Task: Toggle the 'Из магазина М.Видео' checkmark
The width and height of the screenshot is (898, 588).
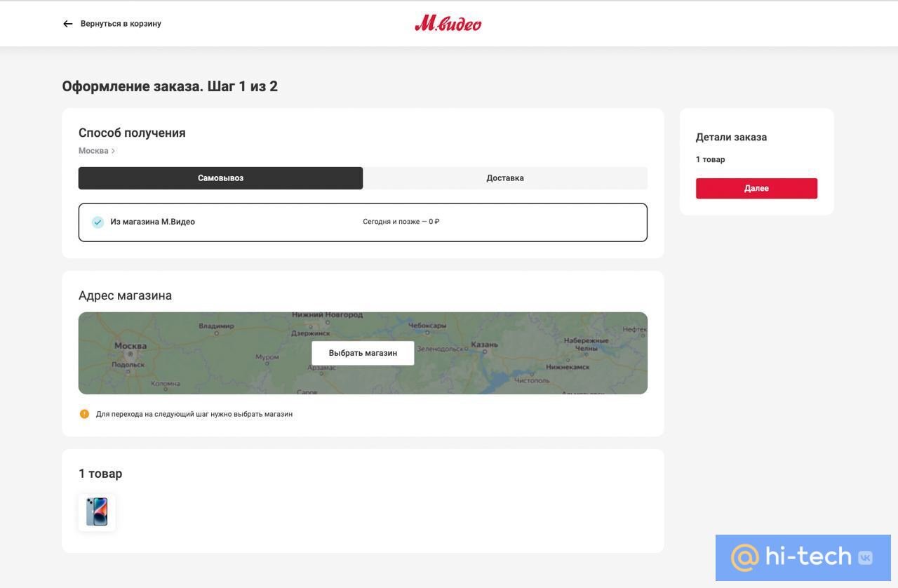Action: [98, 222]
